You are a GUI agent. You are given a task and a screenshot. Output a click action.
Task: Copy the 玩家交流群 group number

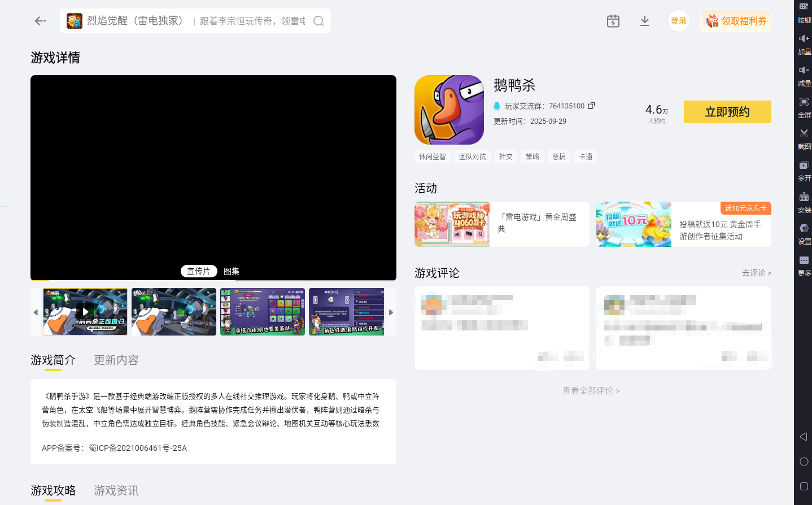591,105
